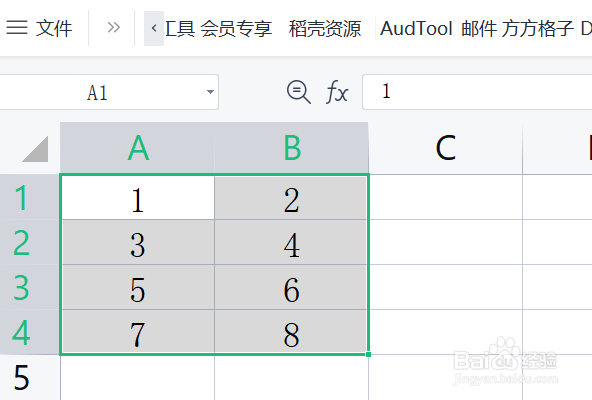Image resolution: width=592 pixels, height=400 pixels.
Task: Select column C header
Action: [446, 148]
